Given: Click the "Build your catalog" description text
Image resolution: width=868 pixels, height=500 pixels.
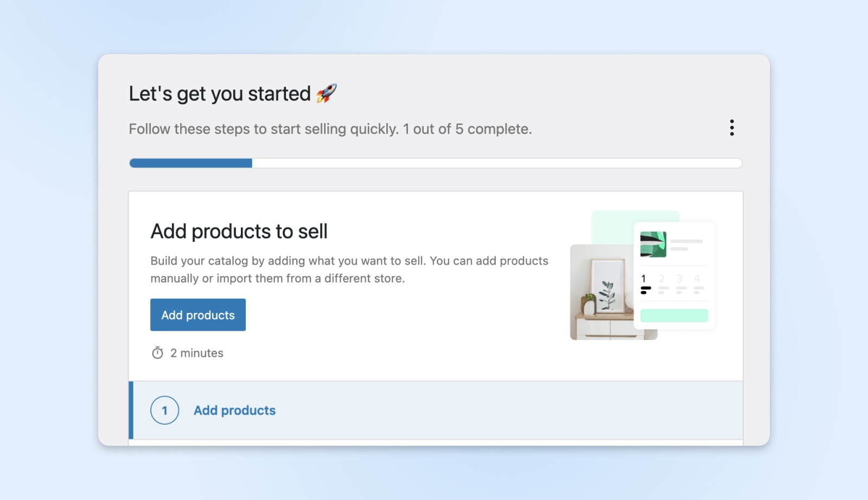Looking at the screenshot, I should (x=349, y=270).
